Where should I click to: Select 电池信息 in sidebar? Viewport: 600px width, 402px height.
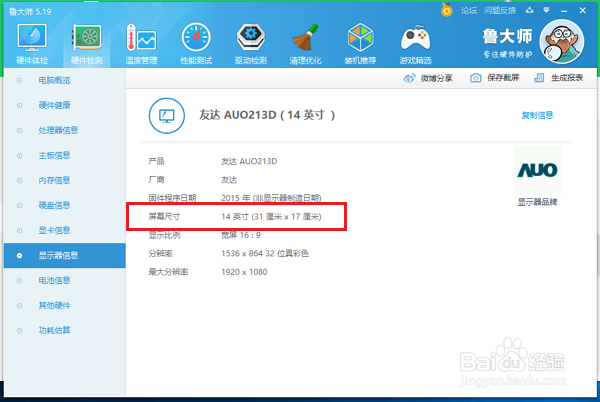[x=65, y=280]
